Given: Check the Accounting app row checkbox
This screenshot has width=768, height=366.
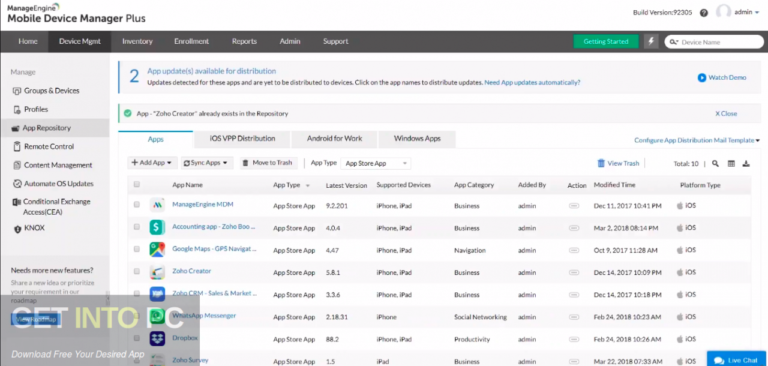Looking at the screenshot, I should tap(137, 227).
